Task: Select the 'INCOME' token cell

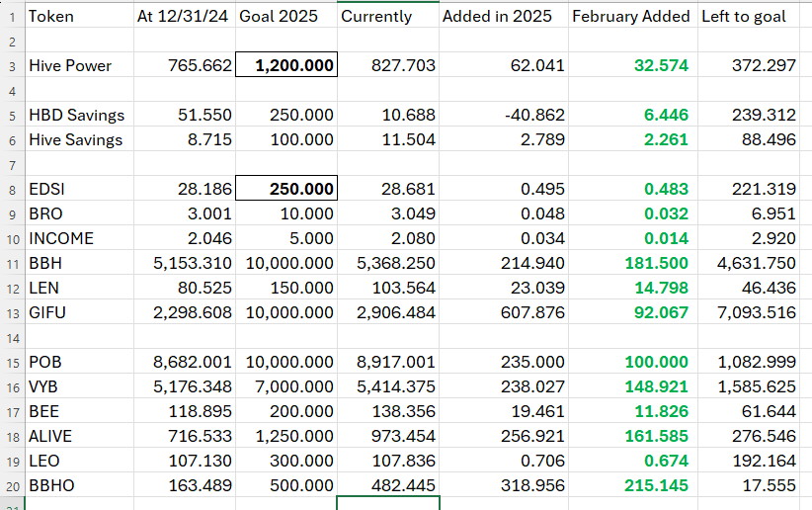Action: 79,238
